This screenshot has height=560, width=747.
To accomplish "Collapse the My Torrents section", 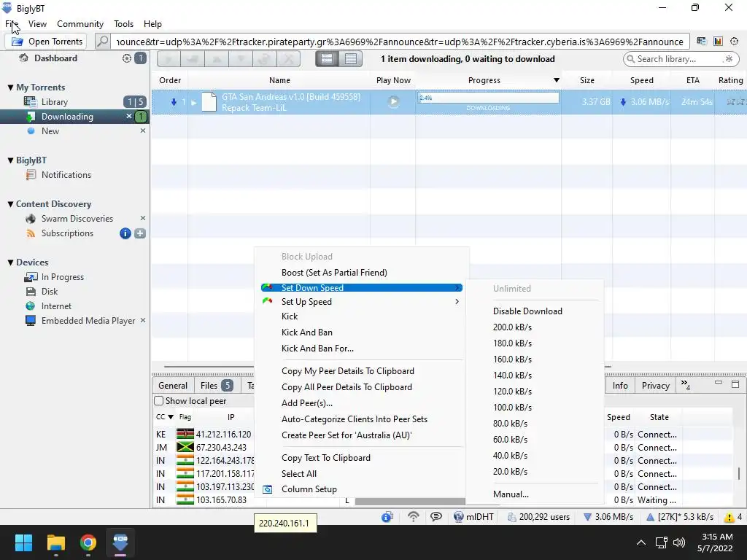I will click(10, 87).
